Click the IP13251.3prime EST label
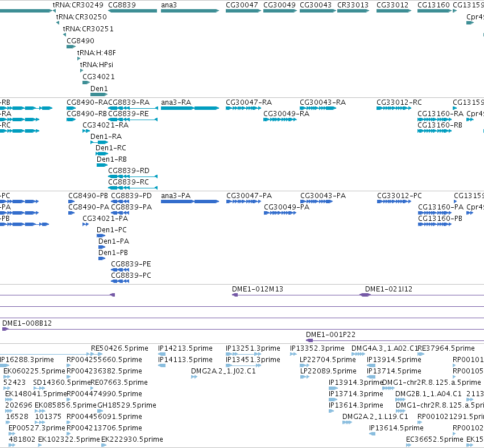This screenshot has height=448, width=484. pos(253,348)
